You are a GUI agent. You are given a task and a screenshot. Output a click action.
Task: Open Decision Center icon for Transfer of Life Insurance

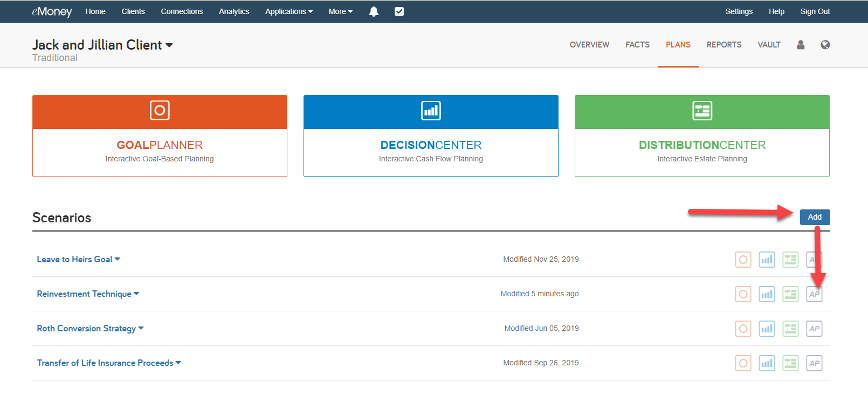767,363
